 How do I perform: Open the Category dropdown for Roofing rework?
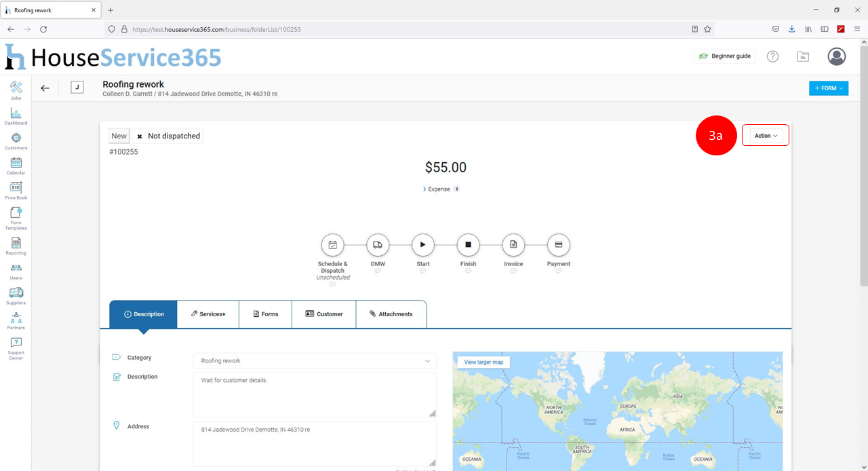pos(315,361)
